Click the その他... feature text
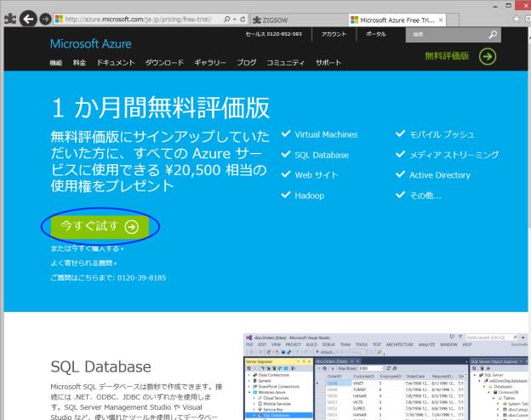The height and width of the screenshot is (420, 531). click(x=425, y=196)
